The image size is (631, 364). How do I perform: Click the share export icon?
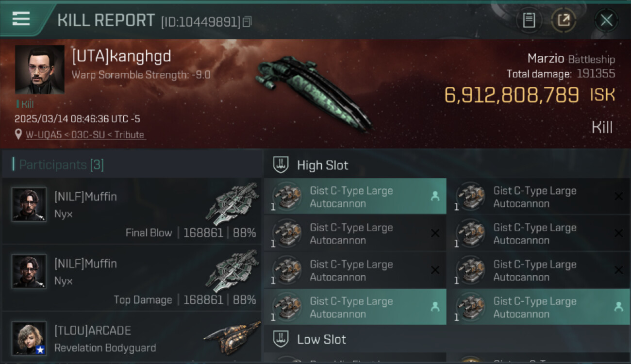click(x=564, y=20)
